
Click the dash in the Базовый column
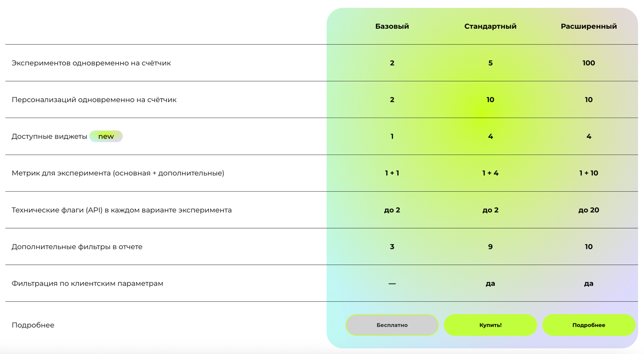coord(392,284)
